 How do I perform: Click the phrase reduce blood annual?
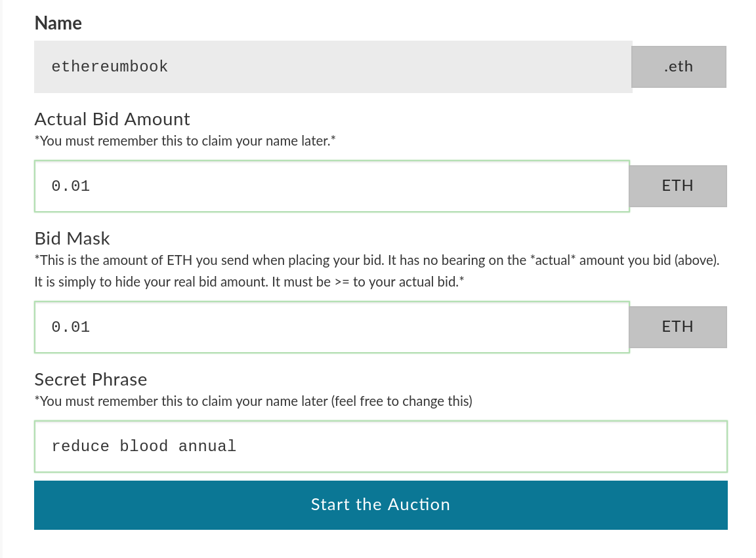[144, 447]
